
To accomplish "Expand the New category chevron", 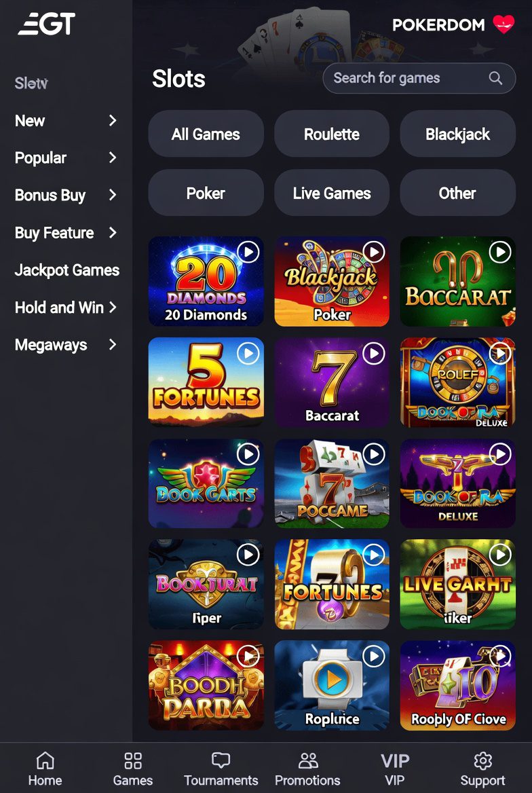I will pos(112,120).
